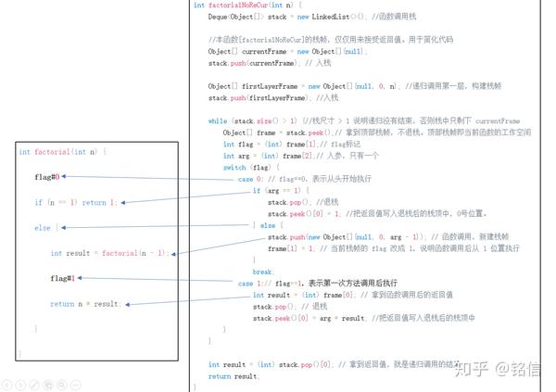556x392 pixels.
Task: Click the factorialNoReCur method name
Action: [238, 5]
